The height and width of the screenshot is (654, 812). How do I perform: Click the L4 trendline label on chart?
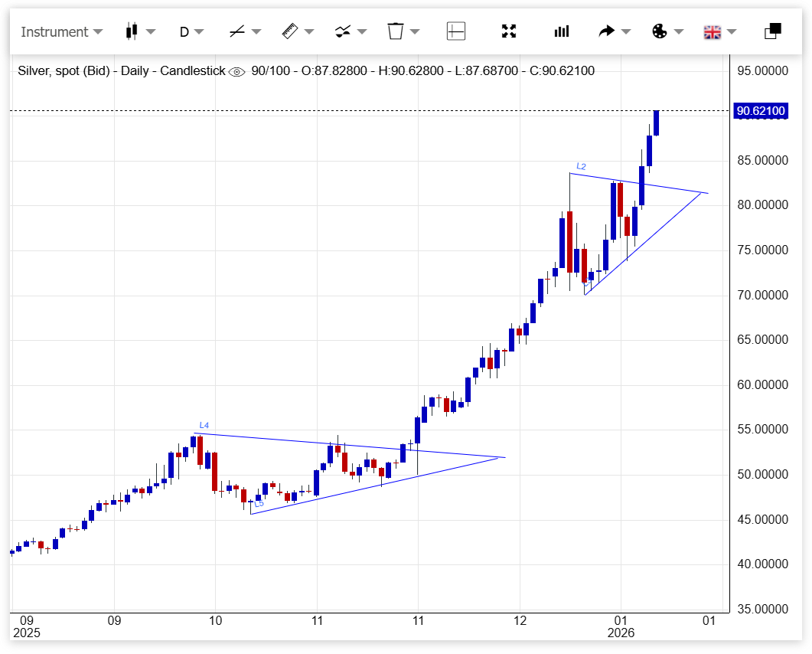click(x=204, y=425)
